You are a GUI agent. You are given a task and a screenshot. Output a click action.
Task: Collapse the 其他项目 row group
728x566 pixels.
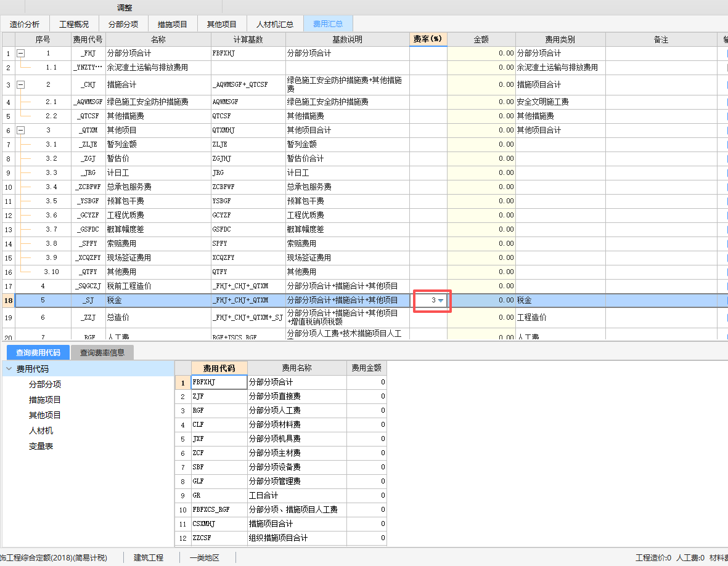point(20,130)
